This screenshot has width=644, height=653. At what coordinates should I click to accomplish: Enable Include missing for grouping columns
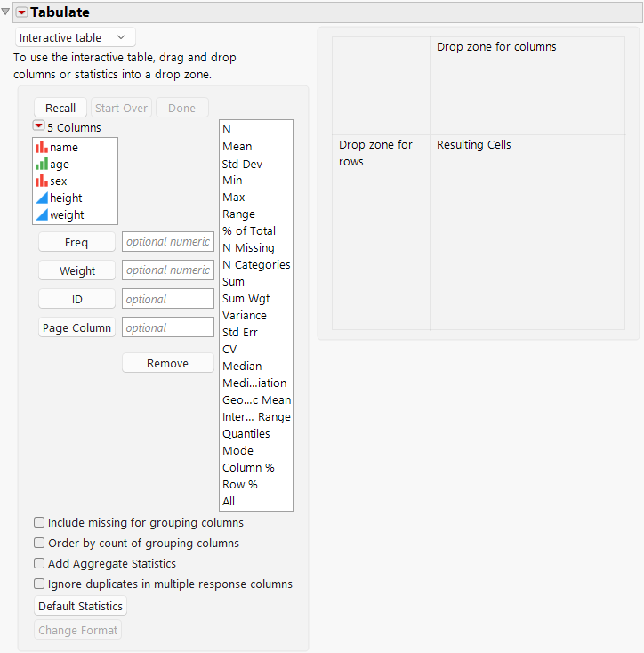click(39, 522)
